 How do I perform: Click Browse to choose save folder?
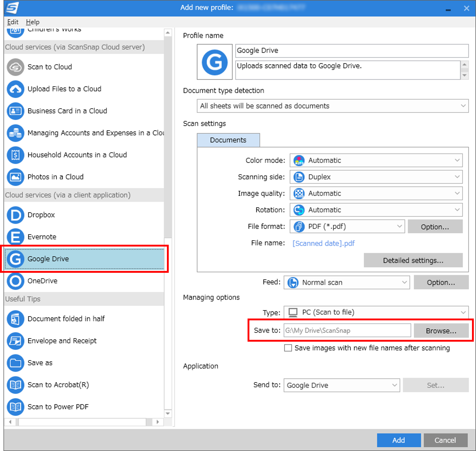point(441,331)
